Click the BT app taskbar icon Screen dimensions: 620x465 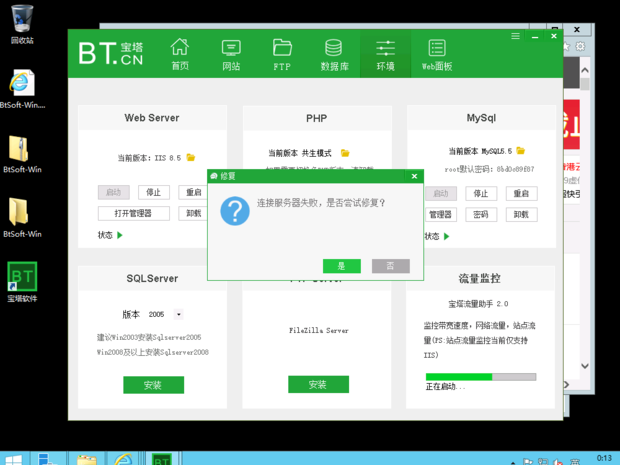click(161, 459)
